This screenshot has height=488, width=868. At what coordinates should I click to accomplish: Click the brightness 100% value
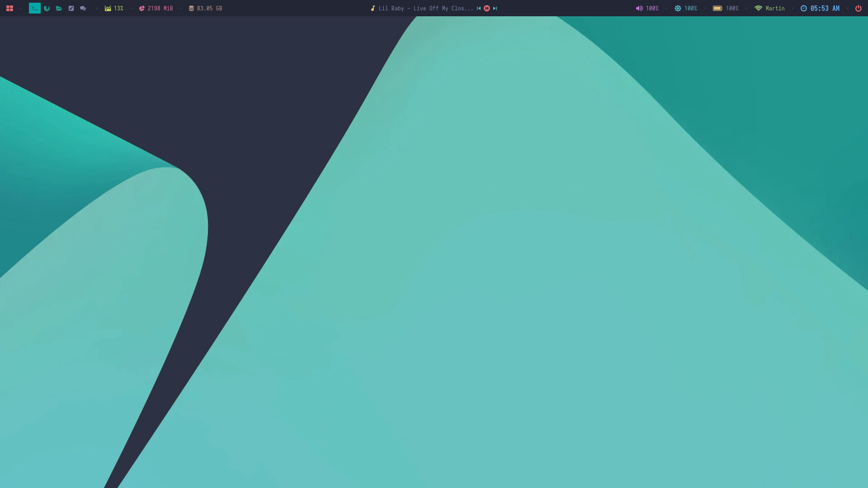point(690,8)
